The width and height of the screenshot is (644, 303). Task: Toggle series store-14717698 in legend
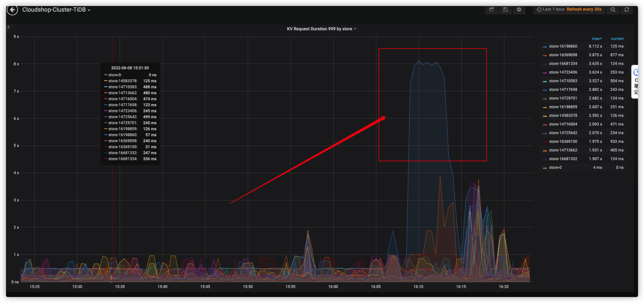click(563, 90)
